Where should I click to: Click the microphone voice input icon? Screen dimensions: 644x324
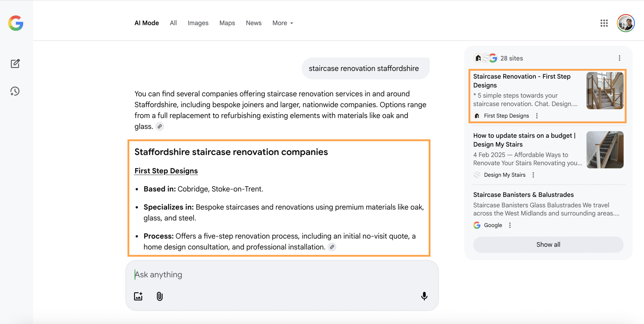click(x=424, y=296)
